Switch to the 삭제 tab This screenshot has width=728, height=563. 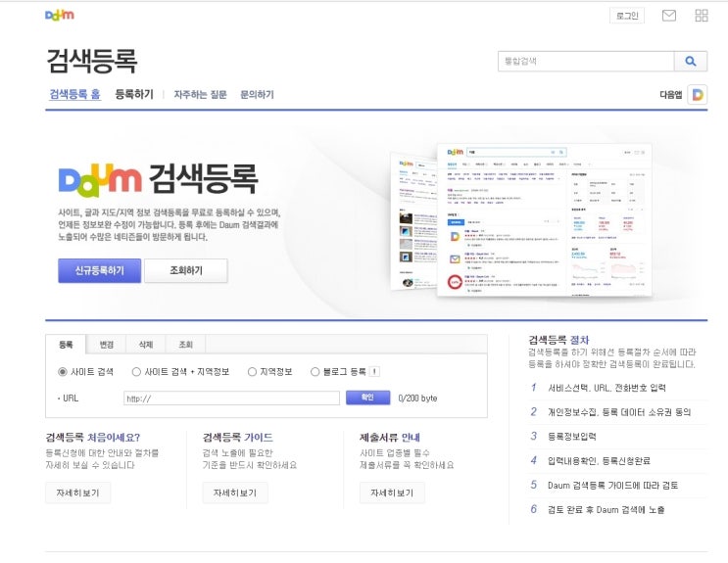pos(146,345)
